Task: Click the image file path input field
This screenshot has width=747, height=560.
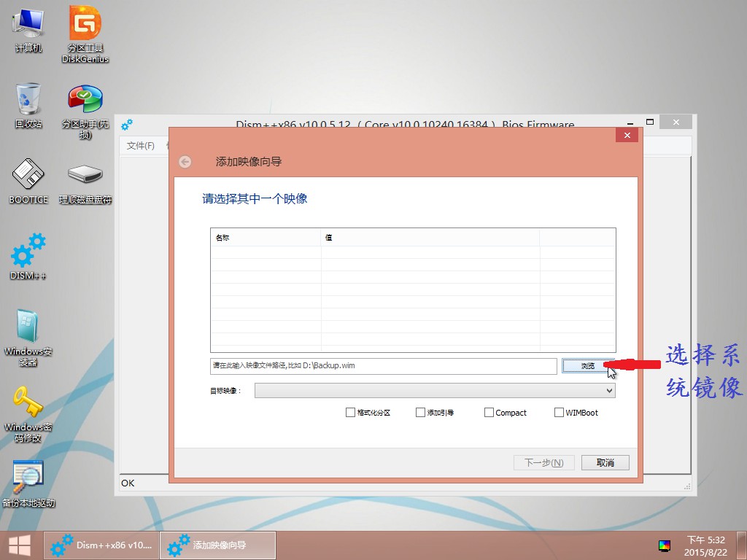Action: [x=383, y=366]
